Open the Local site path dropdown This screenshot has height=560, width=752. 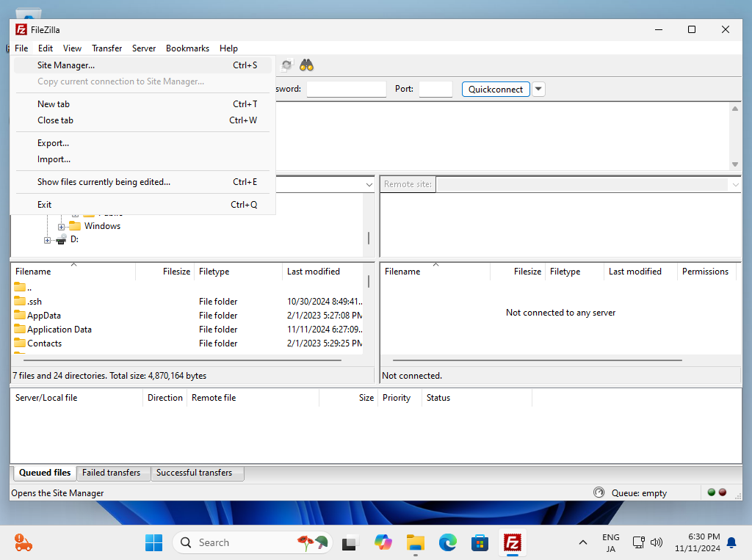tap(369, 185)
